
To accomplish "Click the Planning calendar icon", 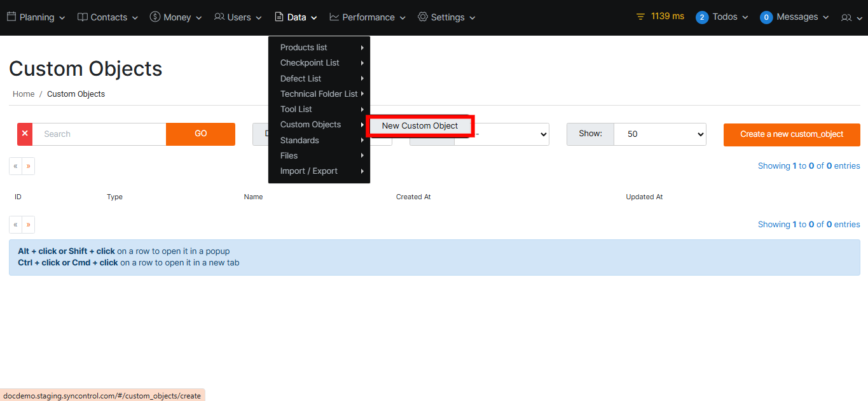I will click(x=11, y=17).
